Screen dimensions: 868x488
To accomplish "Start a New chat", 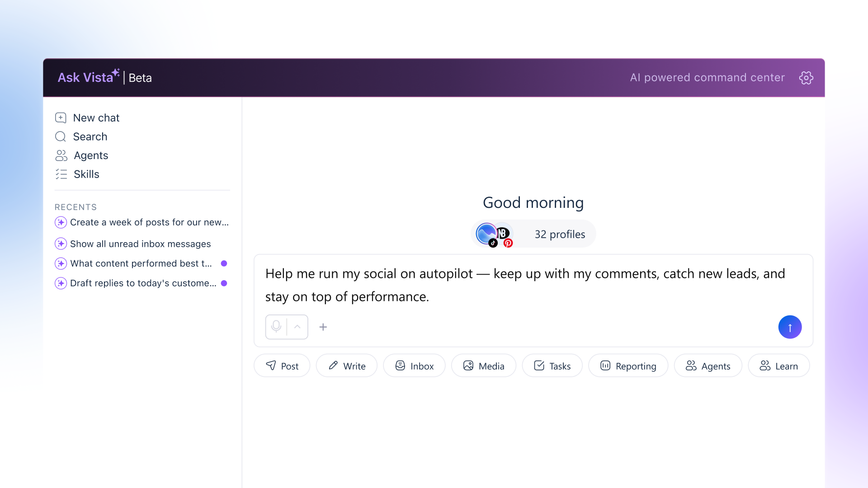I will pos(87,118).
